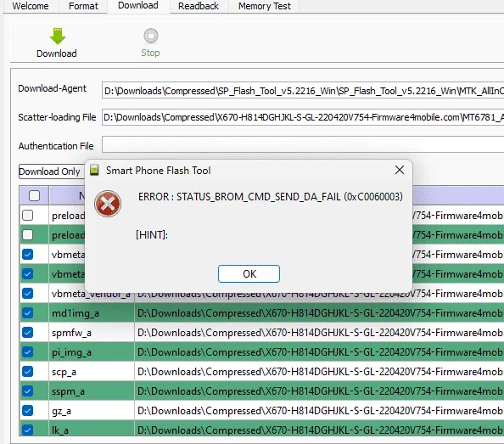Uncheck the md1img_a checkbox
The image size is (504, 444).
pyautogui.click(x=28, y=312)
